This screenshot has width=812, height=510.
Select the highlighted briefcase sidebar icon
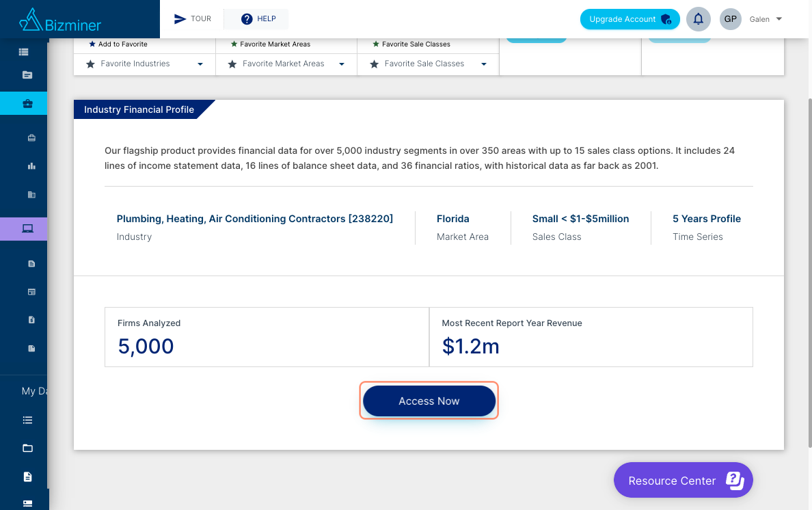[x=27, y=103]
